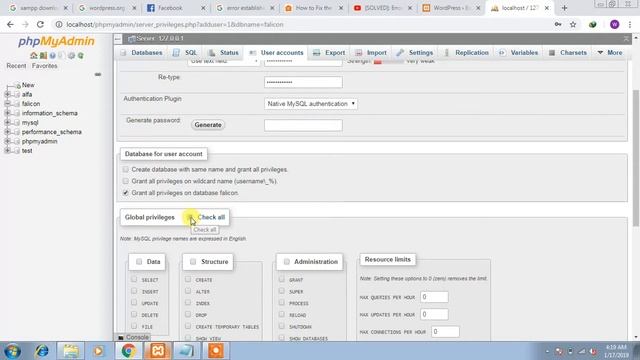640x360 pixels.
Task: Click the browser reload icon
Action: click(40, 24)
